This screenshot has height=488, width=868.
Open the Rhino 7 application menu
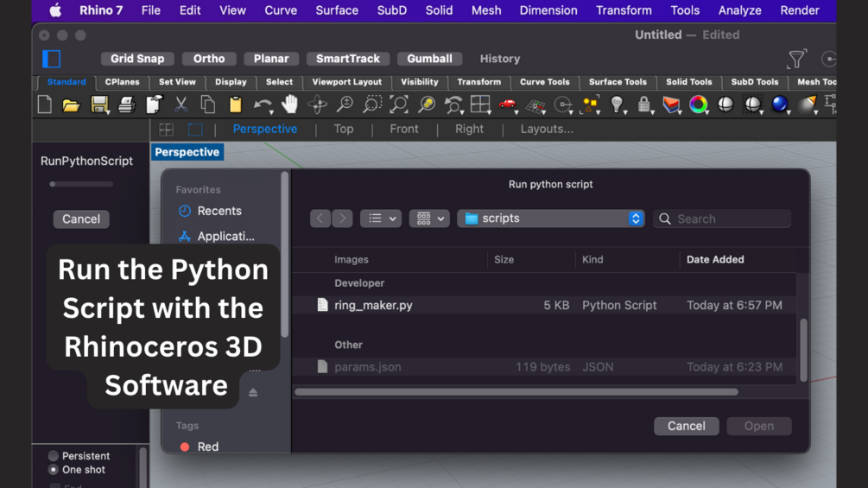coord(101,10)
